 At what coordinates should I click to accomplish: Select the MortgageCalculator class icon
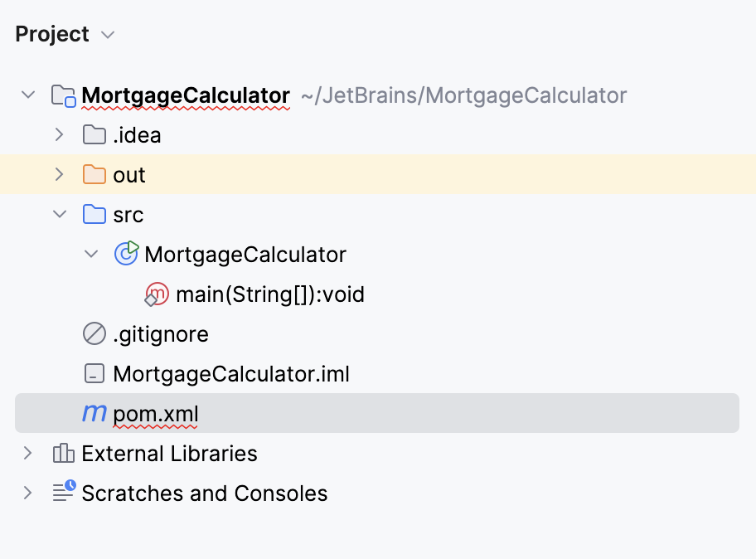pyautogui.click(x=126, y=254)
